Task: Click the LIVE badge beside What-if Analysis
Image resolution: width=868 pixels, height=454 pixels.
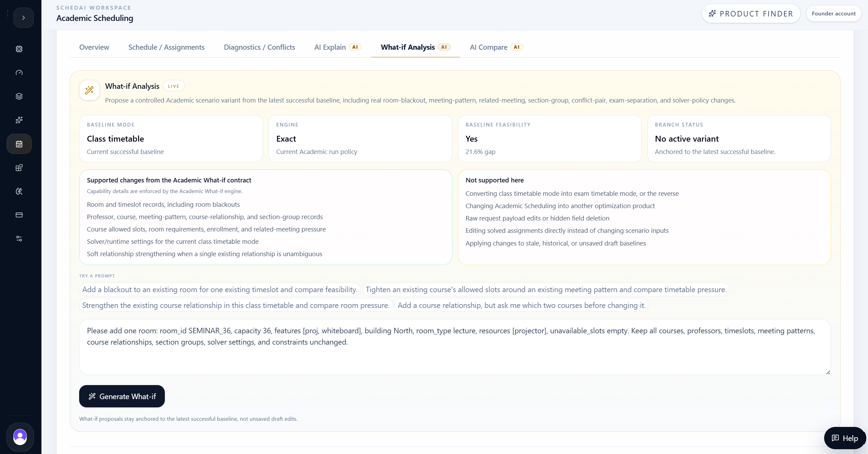Action: pyautogui.click(x=174, y=86)
